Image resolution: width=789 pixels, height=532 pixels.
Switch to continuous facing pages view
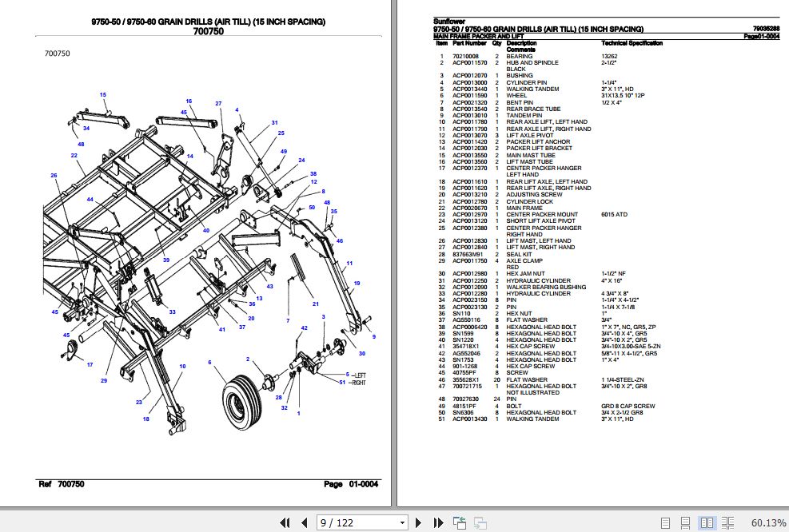727,523
